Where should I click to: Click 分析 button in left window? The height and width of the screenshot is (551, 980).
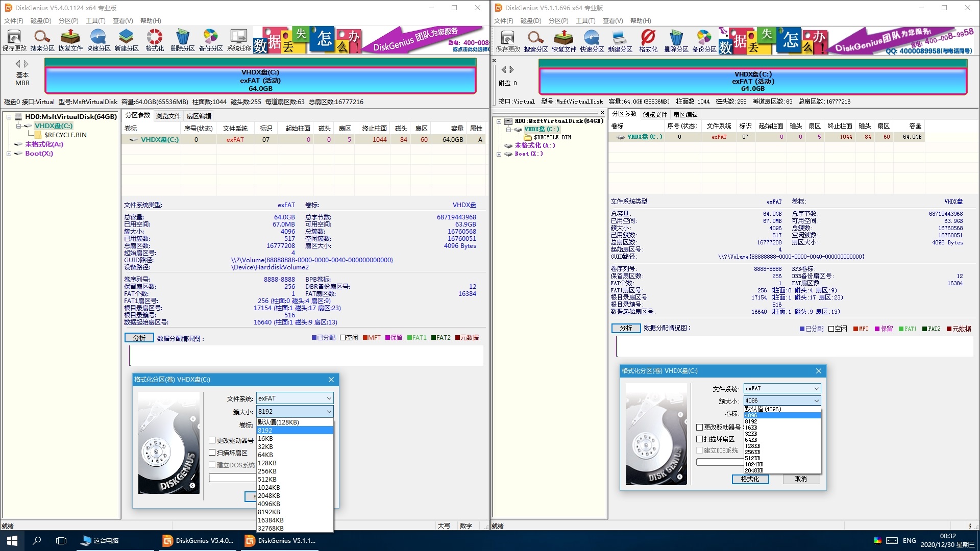click(139, 338)
